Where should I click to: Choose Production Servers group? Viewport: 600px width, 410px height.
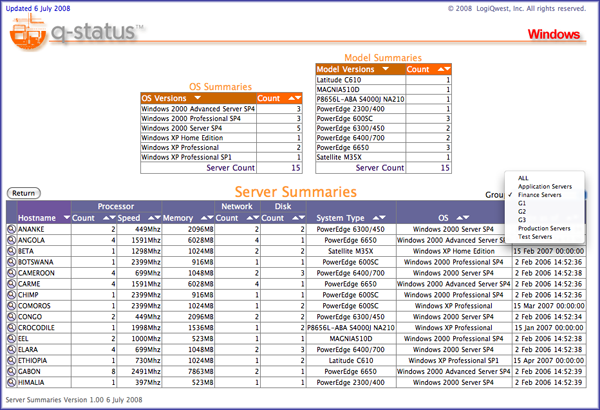(545, 228)
